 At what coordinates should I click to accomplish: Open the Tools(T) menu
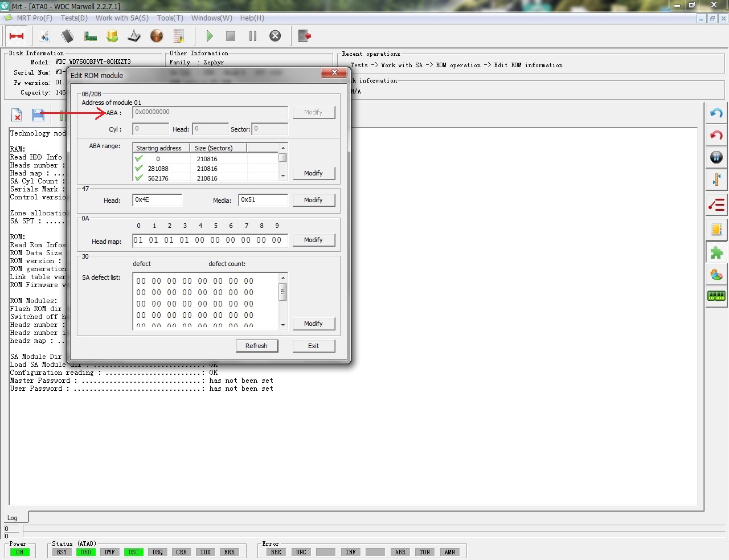pos(170,18)
